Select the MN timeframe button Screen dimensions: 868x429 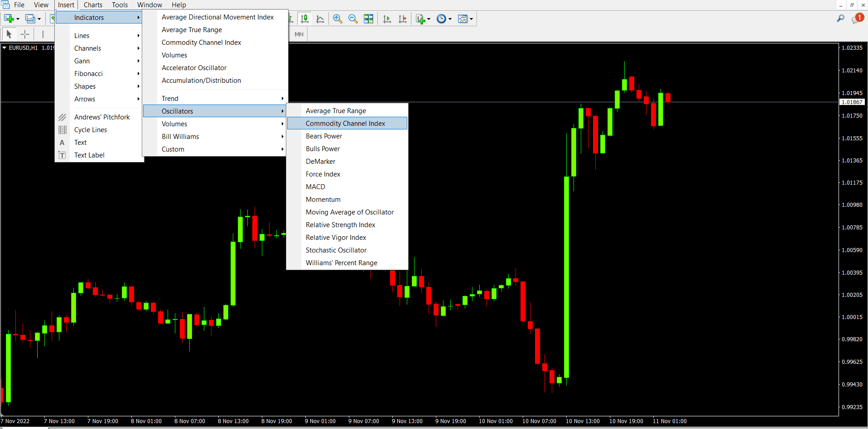pyautogui.click(x=299, y=34)
